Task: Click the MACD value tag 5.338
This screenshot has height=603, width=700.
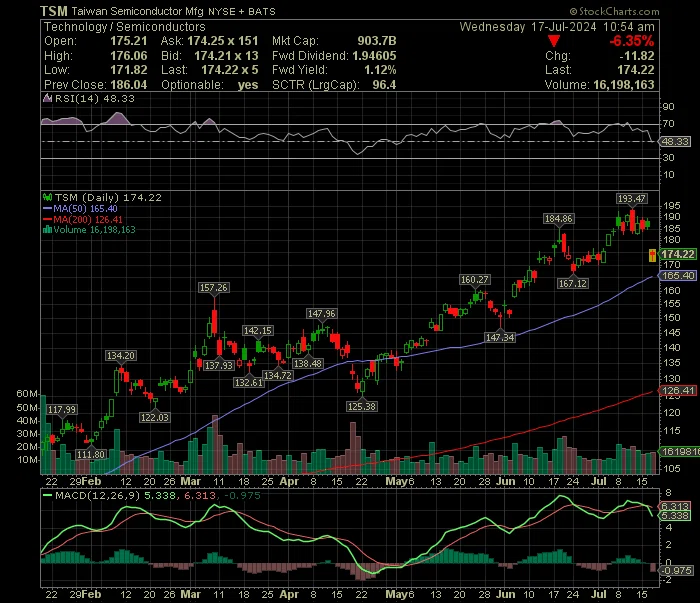Action: click(x=675, y=516)
